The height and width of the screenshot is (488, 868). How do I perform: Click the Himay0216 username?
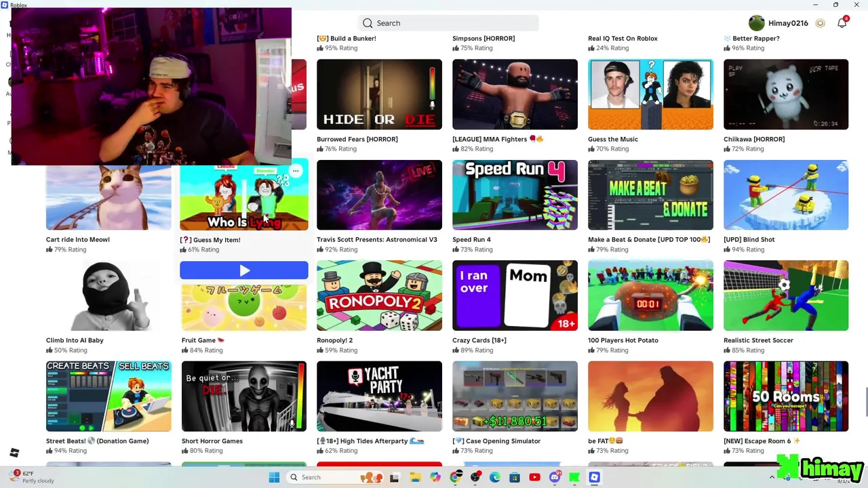(788, 23)
